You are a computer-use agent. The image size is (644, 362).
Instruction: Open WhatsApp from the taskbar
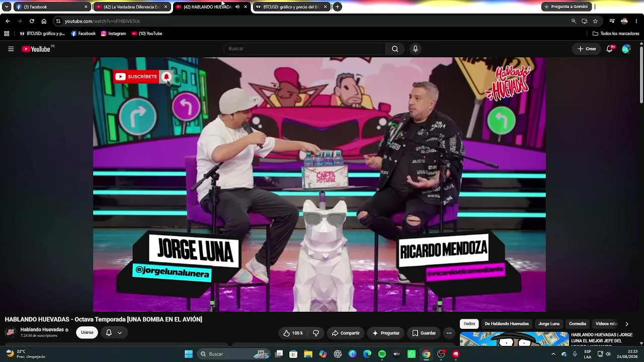(412, 354)
